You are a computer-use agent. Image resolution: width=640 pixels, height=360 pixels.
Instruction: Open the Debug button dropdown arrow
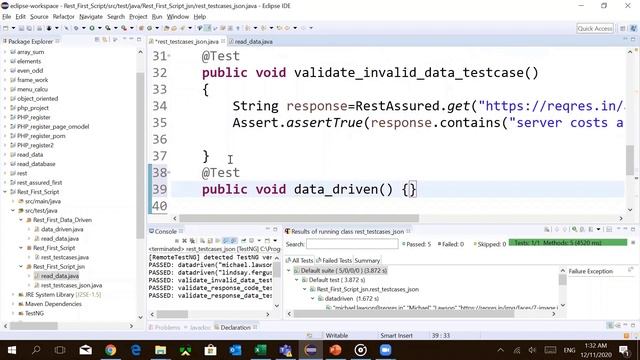(x=83, y=28)
